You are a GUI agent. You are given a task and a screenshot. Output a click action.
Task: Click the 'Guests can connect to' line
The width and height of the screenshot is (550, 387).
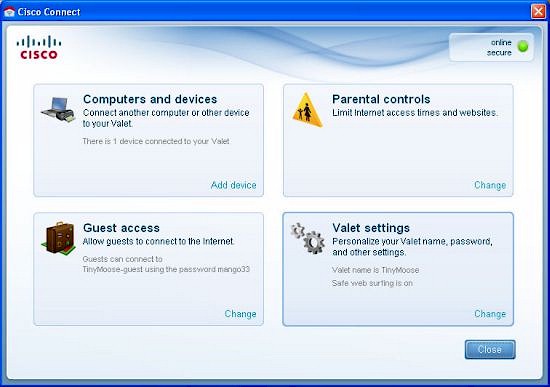click(122, 259)
